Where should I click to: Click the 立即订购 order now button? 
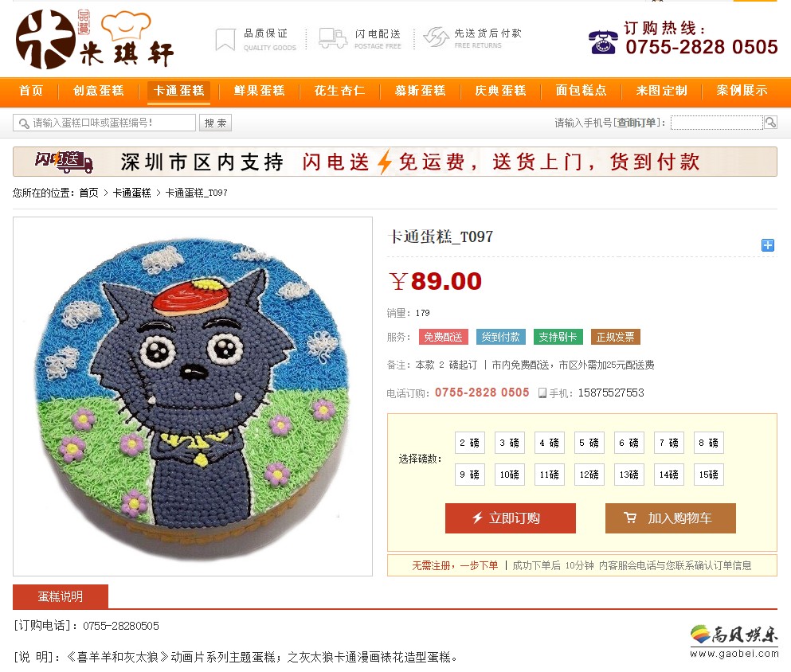click(511, 518)
